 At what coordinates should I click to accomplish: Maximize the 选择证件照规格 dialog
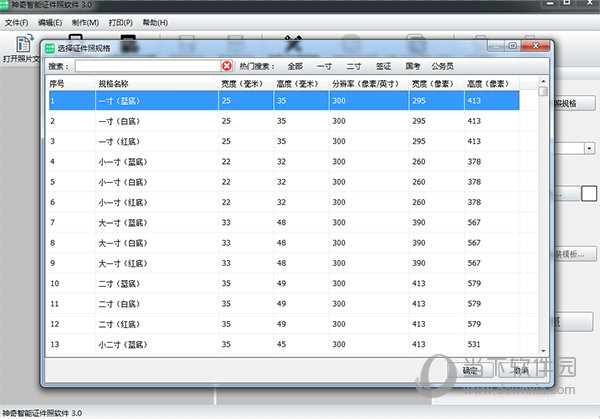pos(513,46)
